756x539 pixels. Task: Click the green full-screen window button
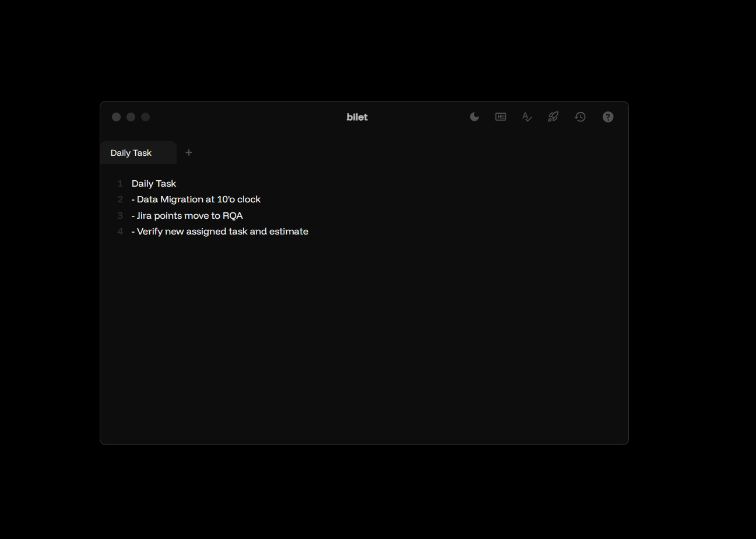[145, 117]
